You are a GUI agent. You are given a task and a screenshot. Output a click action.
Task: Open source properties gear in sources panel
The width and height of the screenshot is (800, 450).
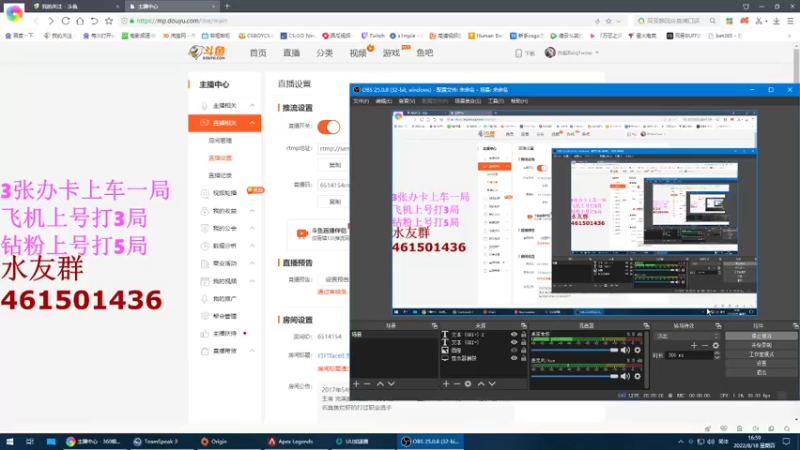pyautogui.click(x=468, y=384)
